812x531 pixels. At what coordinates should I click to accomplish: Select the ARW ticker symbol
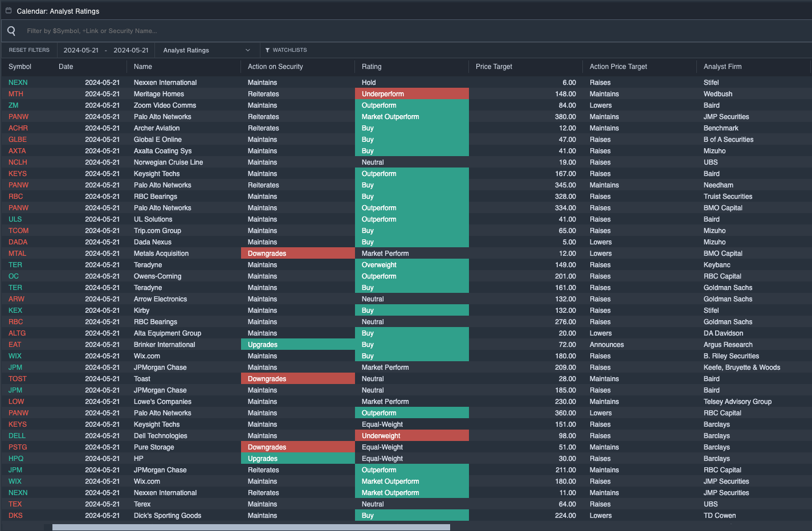click(17, 299)
